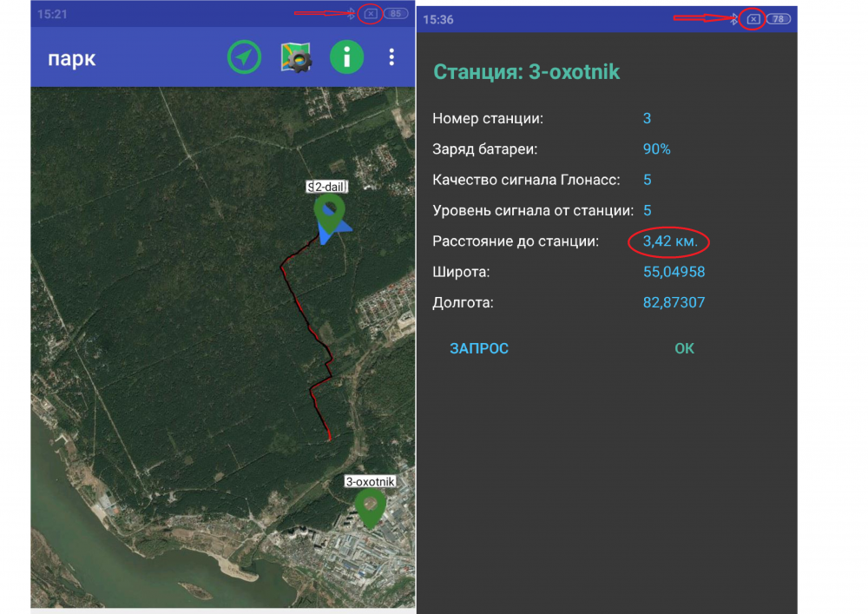The width and height of the screenshot is (868, 614).
Task: Open the map settings icon with gear
Action: 296,57
